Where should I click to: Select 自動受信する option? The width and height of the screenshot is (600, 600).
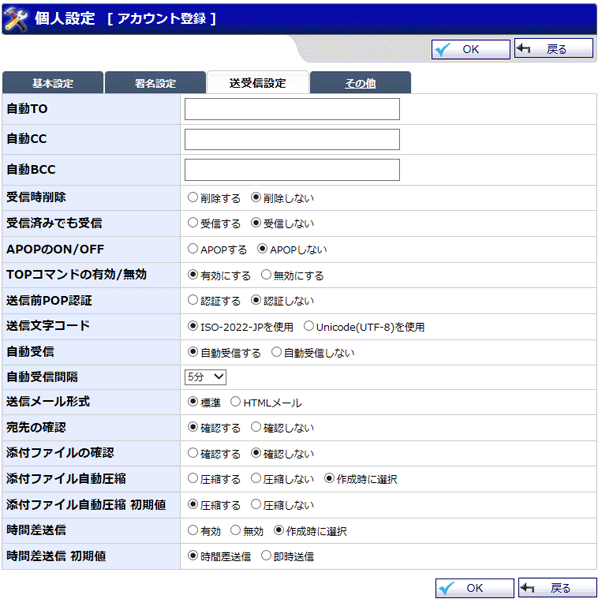(x=192, y=352)
